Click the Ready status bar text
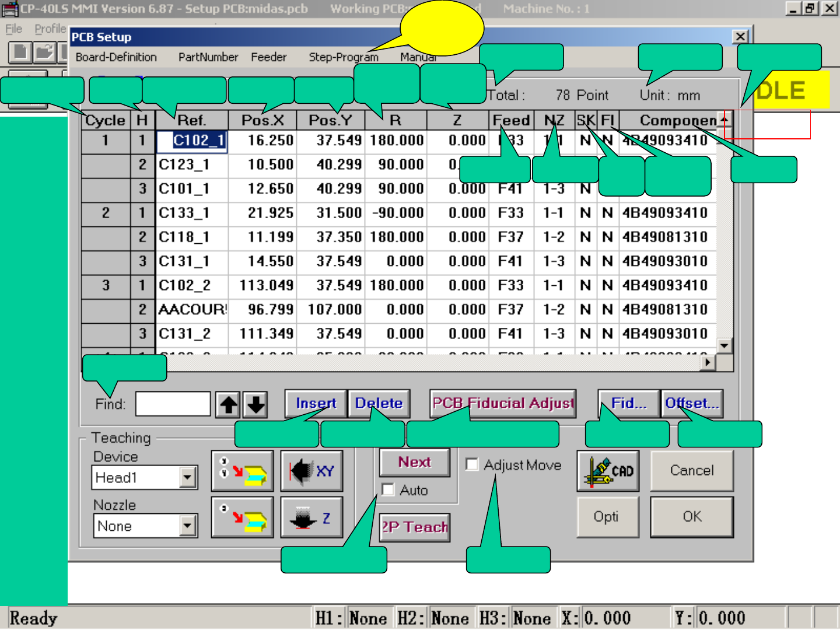The image size is (840, 630). click(34, 618)
